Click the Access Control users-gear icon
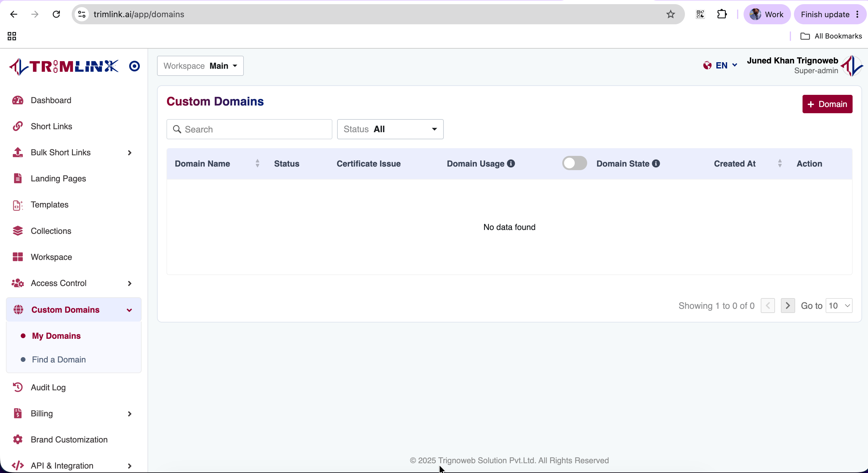Screen dimensions: 868x473 [x=17, y=283]
